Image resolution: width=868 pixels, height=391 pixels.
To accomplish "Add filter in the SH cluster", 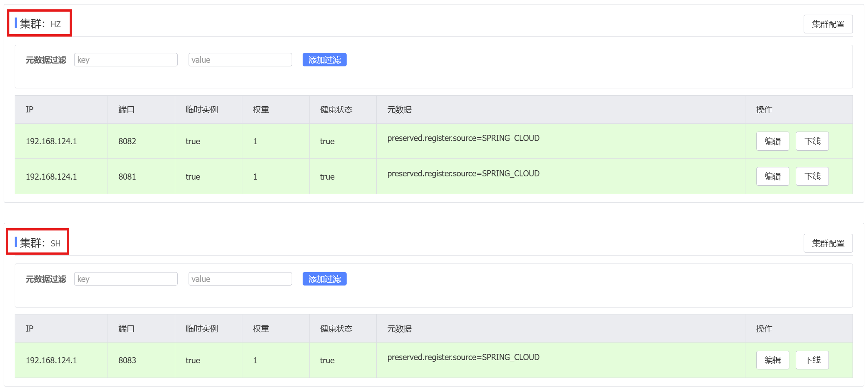I will coord(324,279).
